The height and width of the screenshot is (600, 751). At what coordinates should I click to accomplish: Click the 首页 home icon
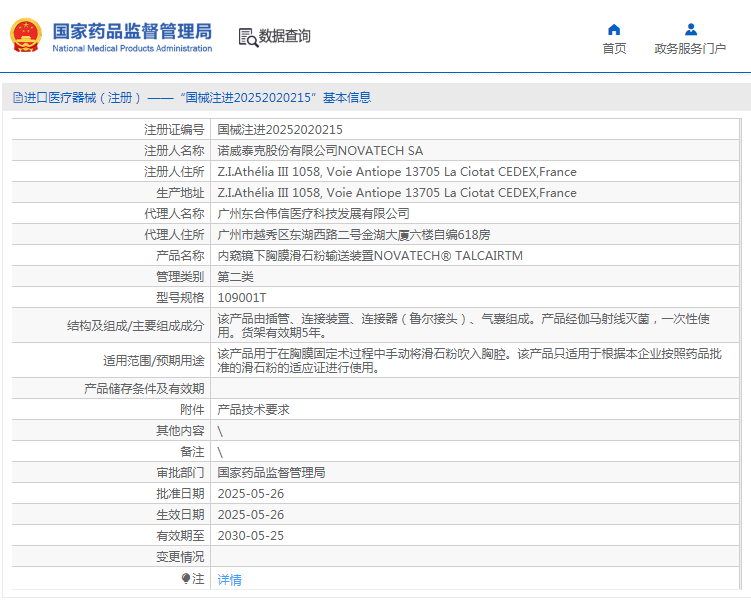[x=614, y=30]
